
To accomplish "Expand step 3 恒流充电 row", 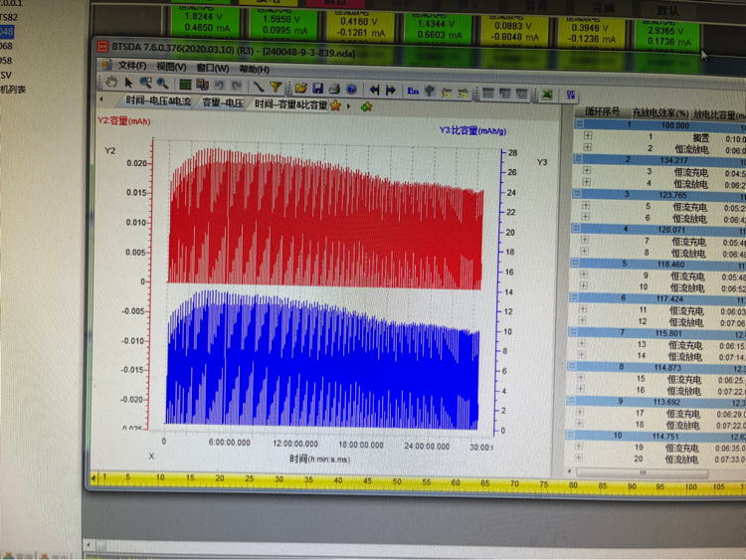I will coord(587,171).
